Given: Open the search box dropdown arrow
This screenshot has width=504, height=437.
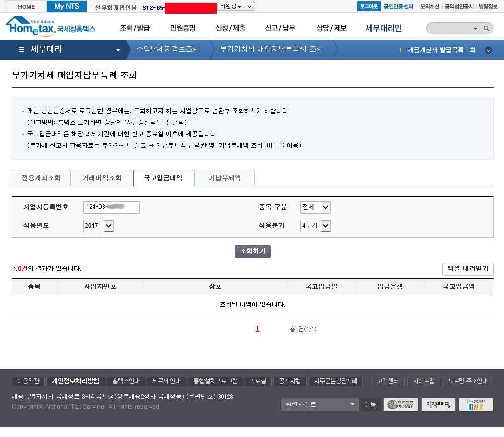Looking at the screenshot, I should point(475,29).
